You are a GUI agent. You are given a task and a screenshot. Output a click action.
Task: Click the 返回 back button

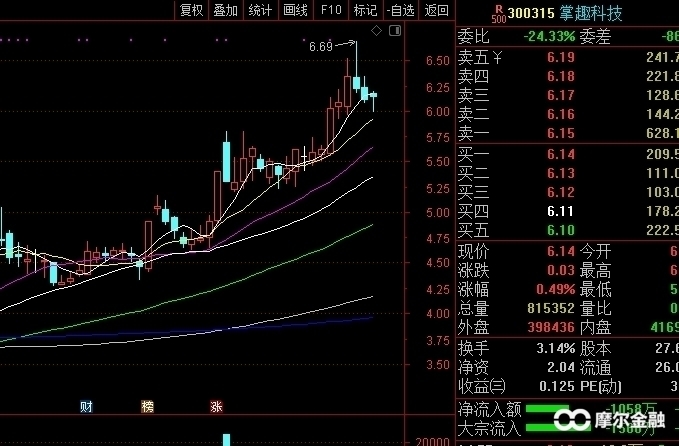pos(436,10)
